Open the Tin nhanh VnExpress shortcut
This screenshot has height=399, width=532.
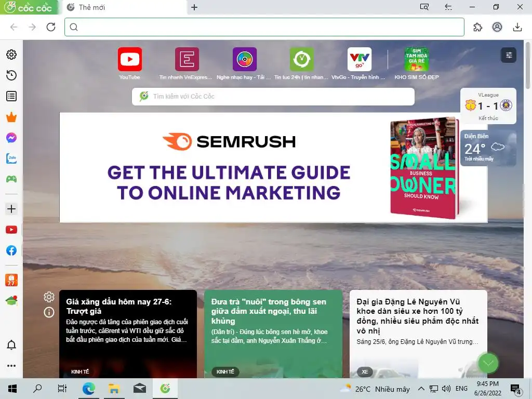point(187,64)
